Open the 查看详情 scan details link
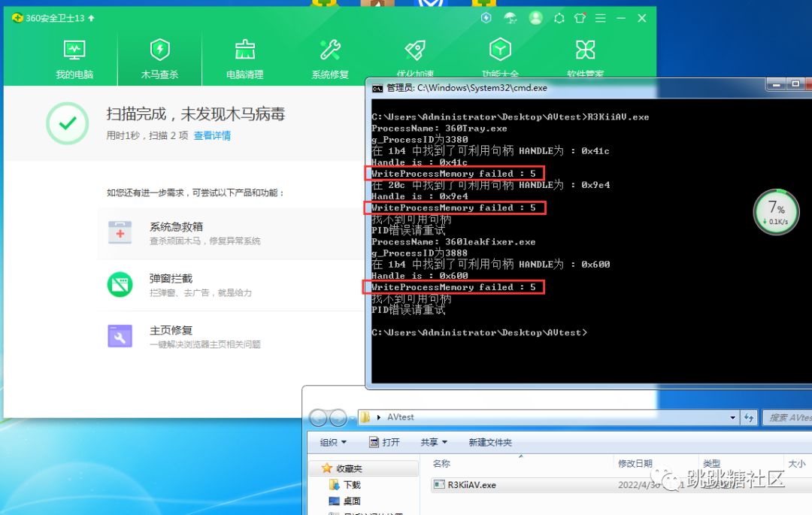The width and height of the screenshot is (812, 515). tap(212, 135)
